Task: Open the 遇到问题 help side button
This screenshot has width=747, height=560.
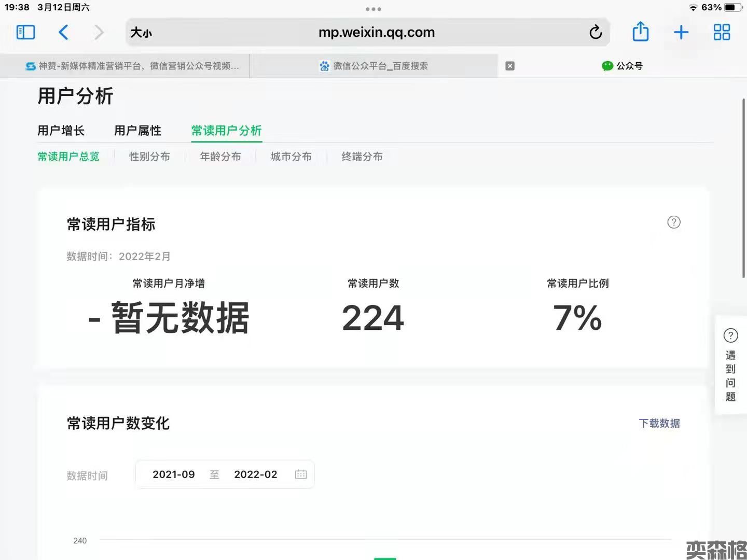Action: 730,365
